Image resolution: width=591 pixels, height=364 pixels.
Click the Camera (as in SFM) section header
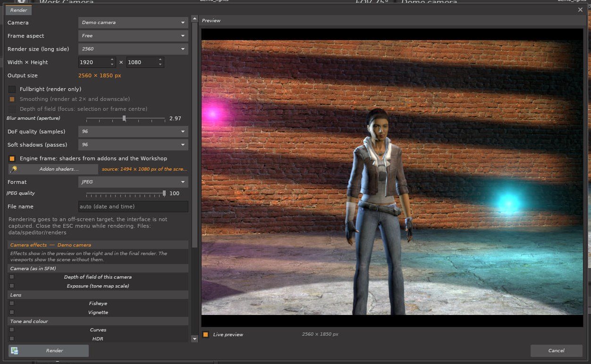point(98,268)
